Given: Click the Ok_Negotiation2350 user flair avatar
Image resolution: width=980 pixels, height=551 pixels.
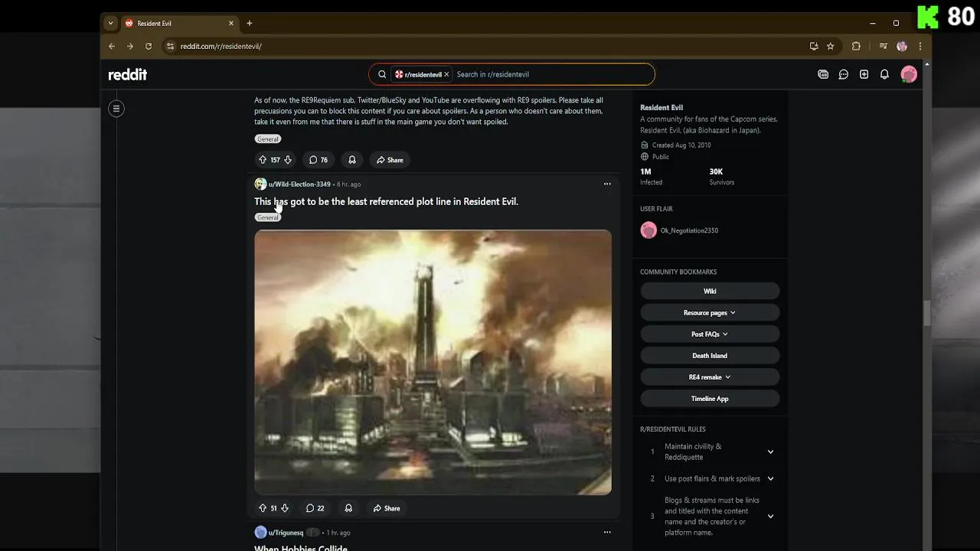Looking at the screenshot, I should pyautogui.click(x=648, y=230).
